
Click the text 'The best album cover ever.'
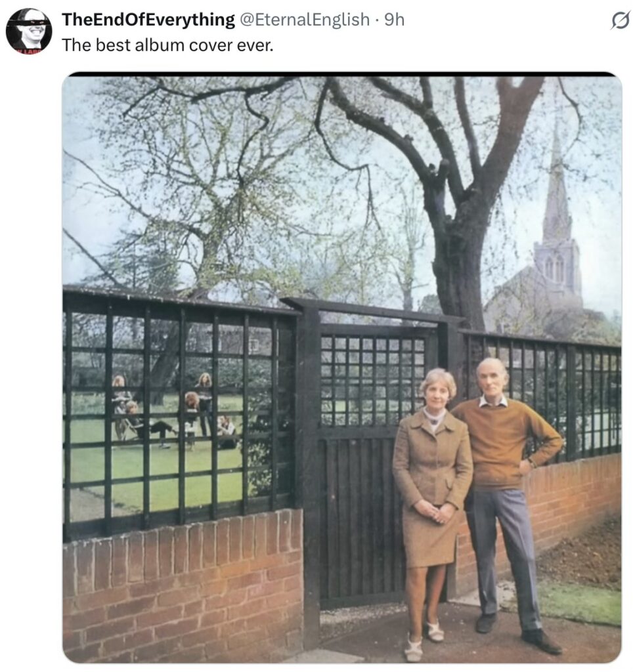(167, 45)
